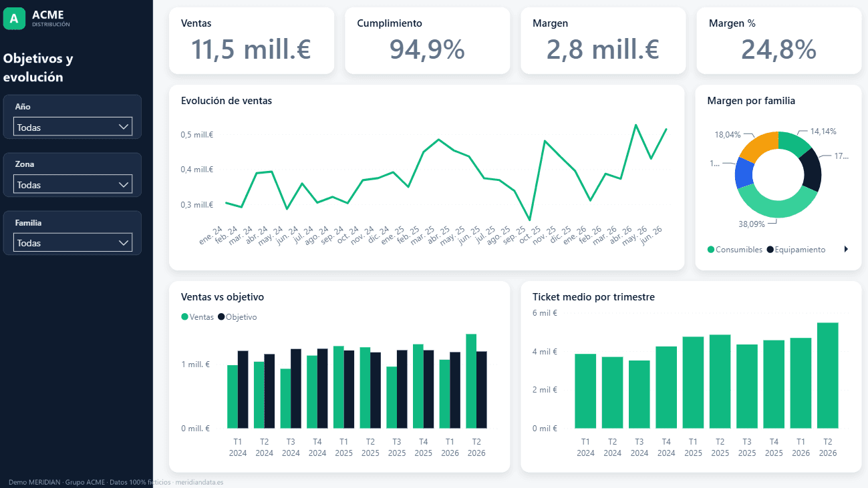Click the Evolución de ventas chart title

pos(227,101)
